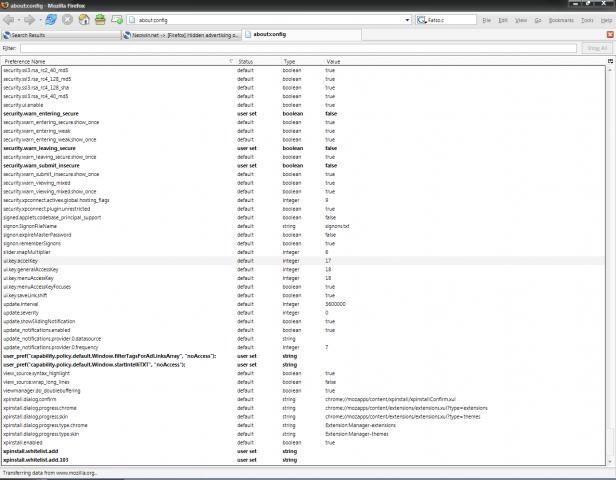Select view_source.wrap_long_lines preference row
The width and height of the screenshot is (616, 480).
click(x=303, y=382)
